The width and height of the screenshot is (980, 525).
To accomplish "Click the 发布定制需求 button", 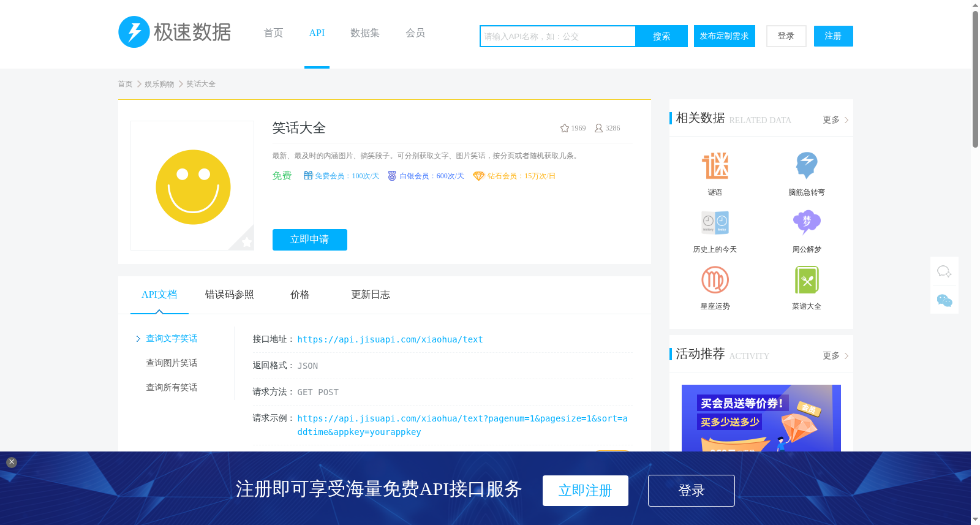I will pos(725,36).
